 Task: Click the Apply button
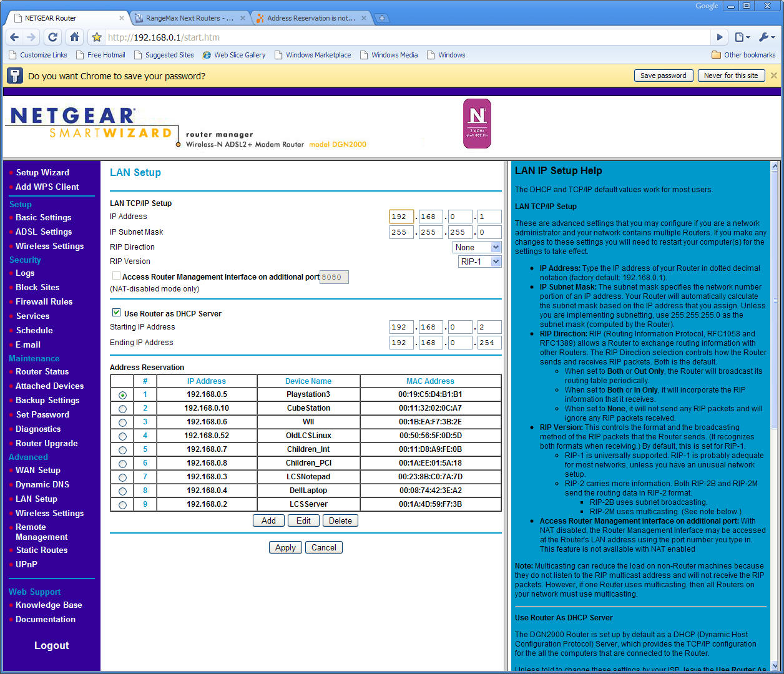click(285, 547)
